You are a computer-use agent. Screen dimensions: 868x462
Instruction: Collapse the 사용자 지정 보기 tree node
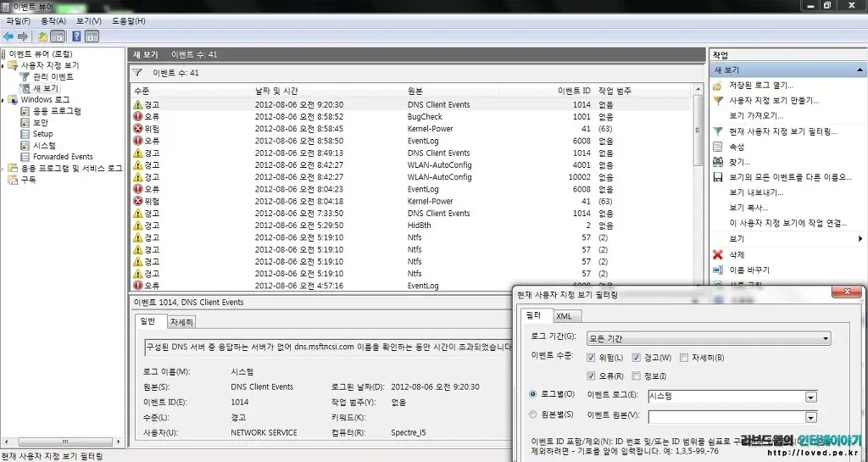3,66
